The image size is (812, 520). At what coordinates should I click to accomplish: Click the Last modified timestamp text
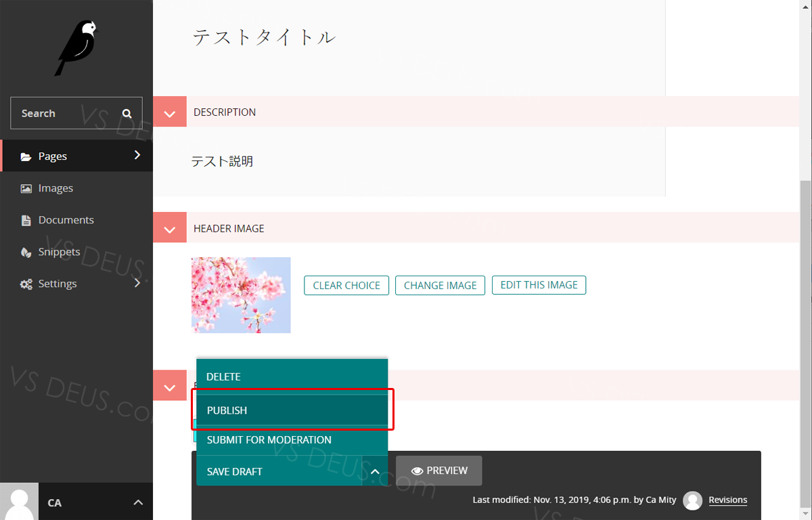pos(574,500)
